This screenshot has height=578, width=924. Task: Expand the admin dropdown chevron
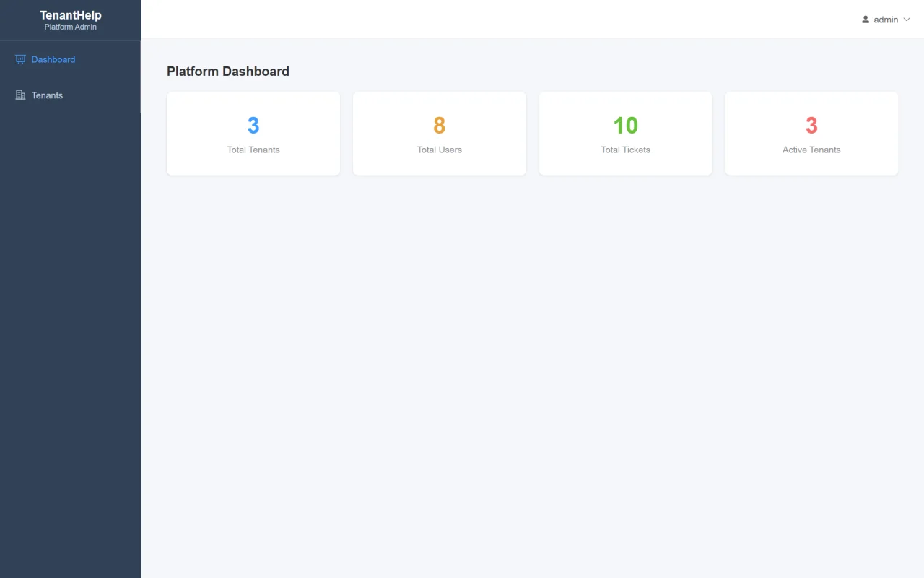pos(907,20)
